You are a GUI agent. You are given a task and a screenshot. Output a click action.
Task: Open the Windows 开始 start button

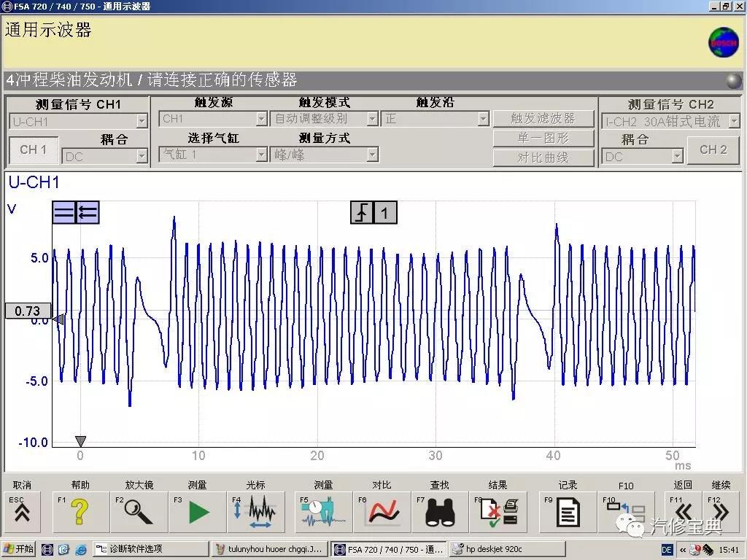click(18, 549)
